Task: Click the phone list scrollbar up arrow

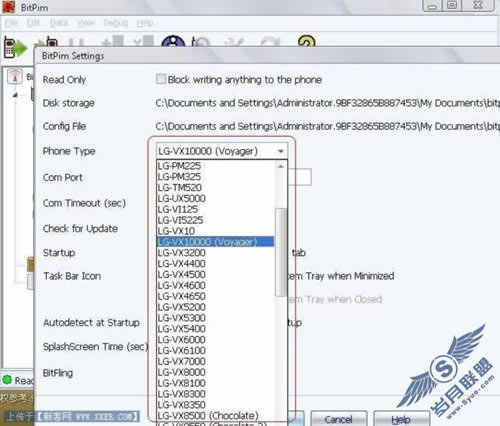Action: coord(281,166)
